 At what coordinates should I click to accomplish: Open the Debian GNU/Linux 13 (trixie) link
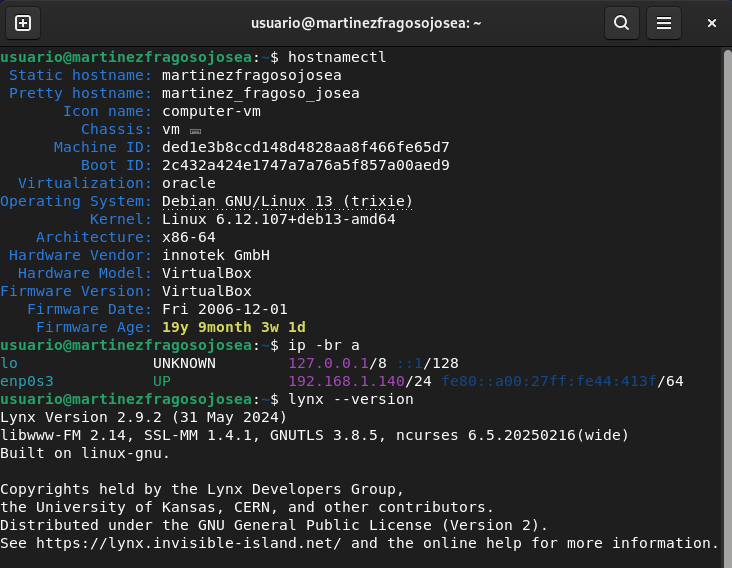(x=287, y=201)
